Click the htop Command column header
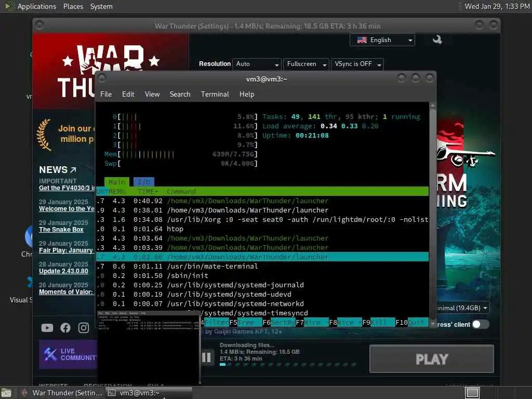This screenshot has width=532, height=399. (x=181, y=191)
